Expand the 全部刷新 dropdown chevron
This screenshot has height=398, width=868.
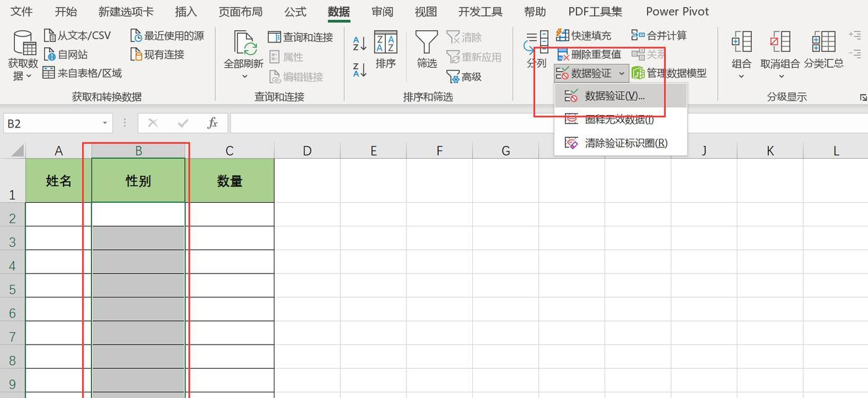click(x=245, y=76)
